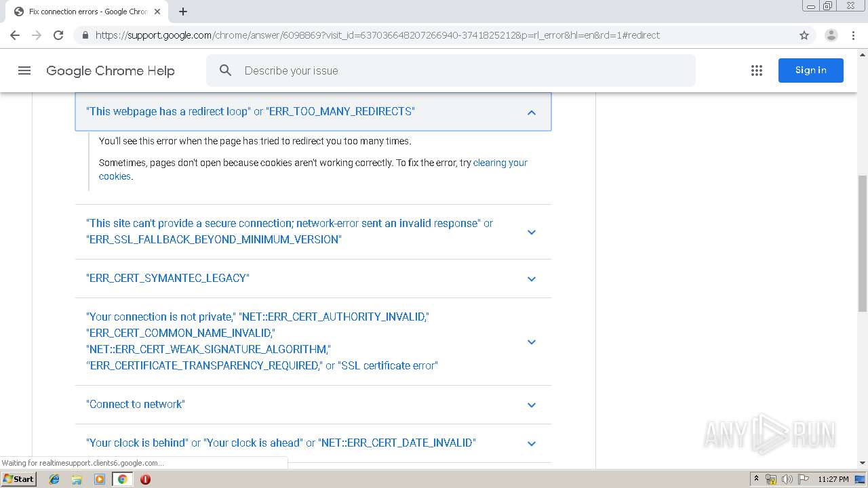This screenshot has height=488, width=868.
Task: Click the volume speaker tray icon
Action: pos(787,479)
